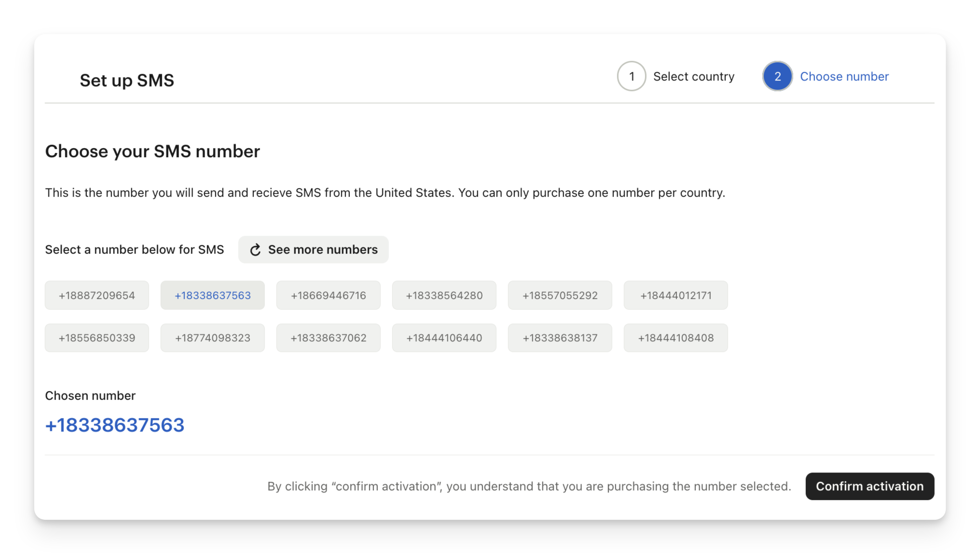Pick number +18444108408

[676, 338]
